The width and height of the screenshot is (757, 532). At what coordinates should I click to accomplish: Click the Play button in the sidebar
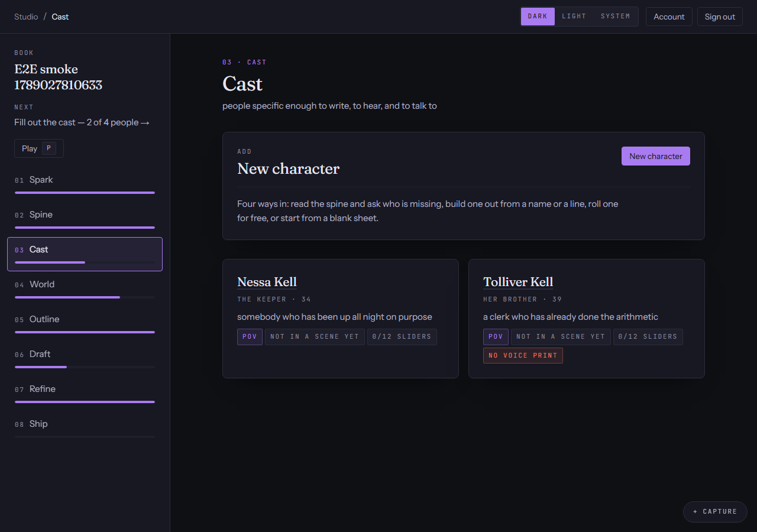tap(39, 148)
